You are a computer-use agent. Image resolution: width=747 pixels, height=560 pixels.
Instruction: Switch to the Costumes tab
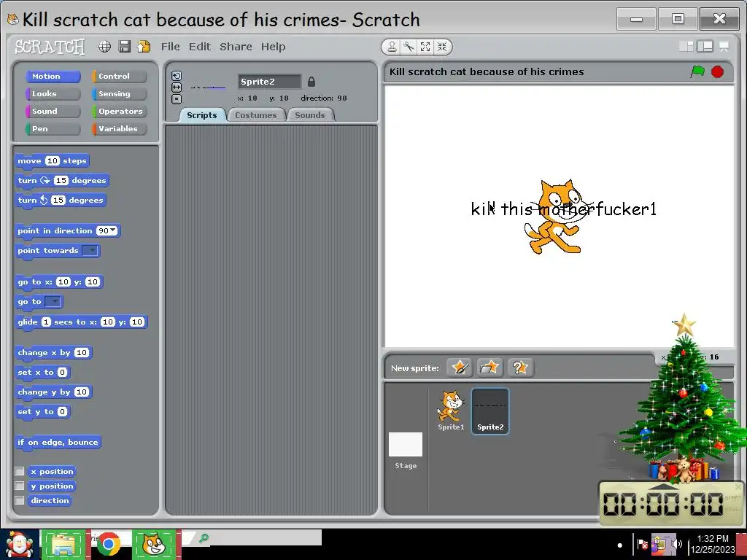256,115
